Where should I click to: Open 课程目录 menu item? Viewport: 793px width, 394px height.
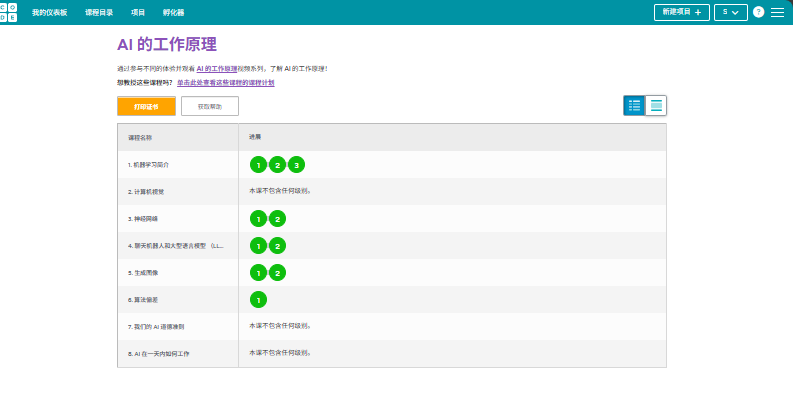click(x=99, y=13)
